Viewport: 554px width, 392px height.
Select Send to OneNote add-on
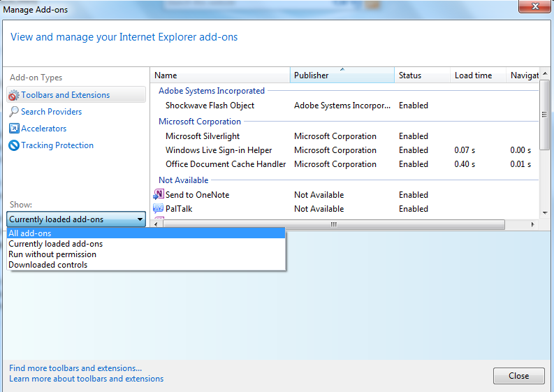pyautogui.click(x=344, y=195)
